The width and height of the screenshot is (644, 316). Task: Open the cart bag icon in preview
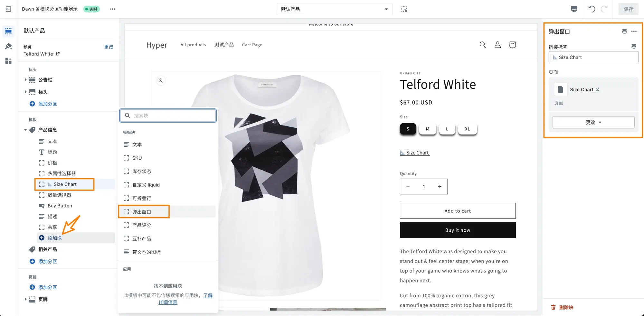tap(512, 45)
